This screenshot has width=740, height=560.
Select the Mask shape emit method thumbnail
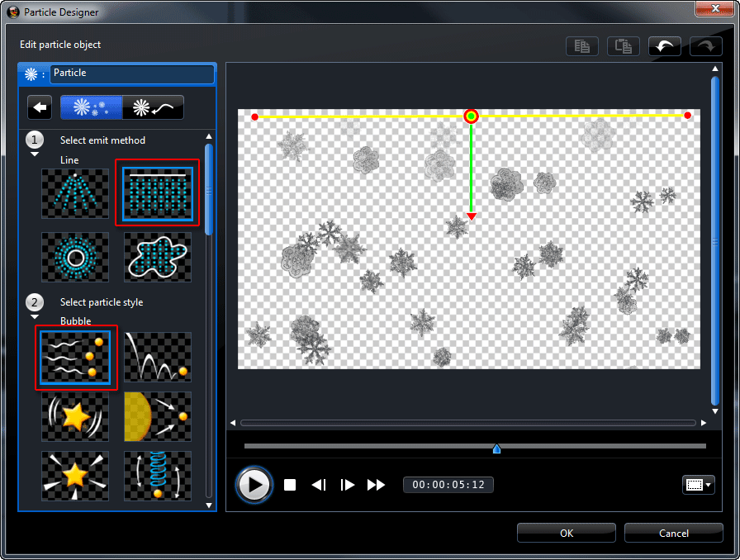pos(158,257)
